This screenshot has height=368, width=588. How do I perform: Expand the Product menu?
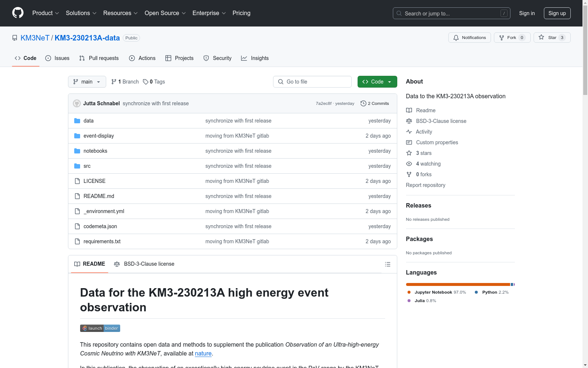point(46,13)
